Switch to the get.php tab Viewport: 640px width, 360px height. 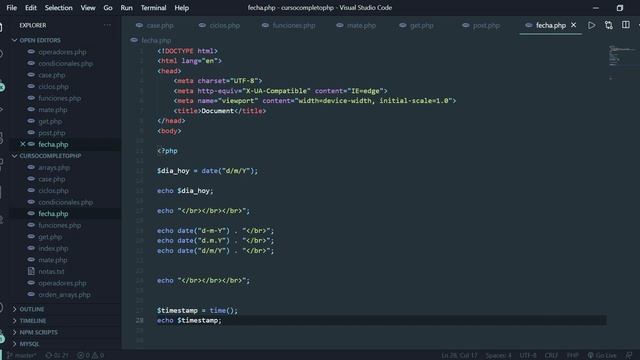416,25
